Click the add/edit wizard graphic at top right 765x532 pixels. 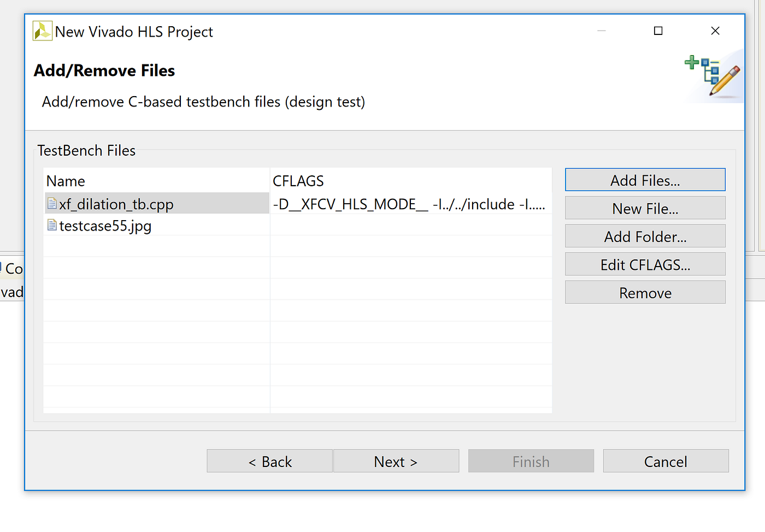[710, 74]
